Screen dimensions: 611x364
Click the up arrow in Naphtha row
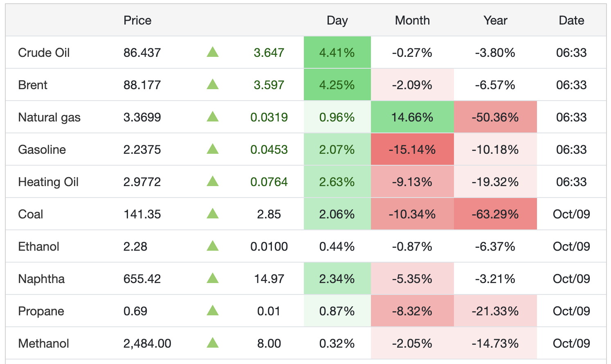tap(213, 278)
